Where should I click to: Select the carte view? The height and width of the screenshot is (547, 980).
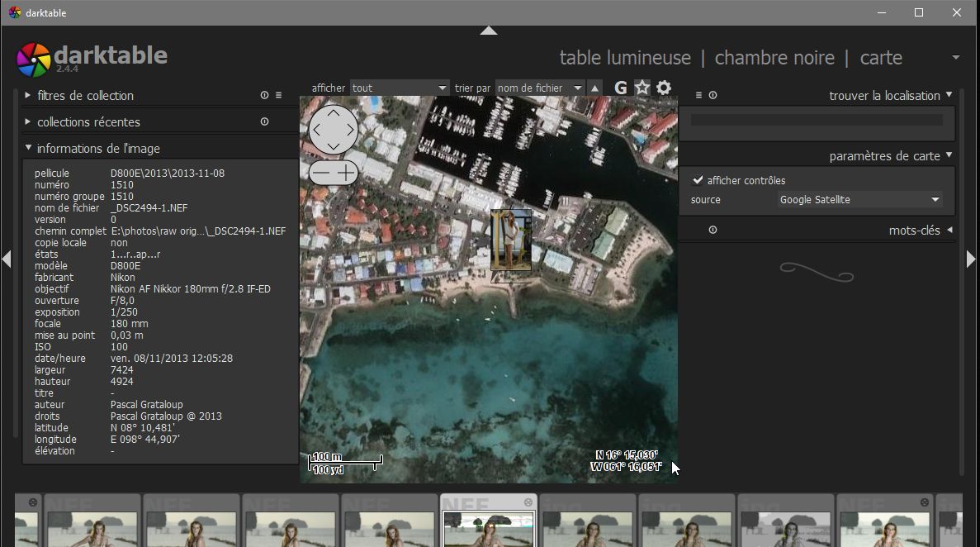[881, 58]
